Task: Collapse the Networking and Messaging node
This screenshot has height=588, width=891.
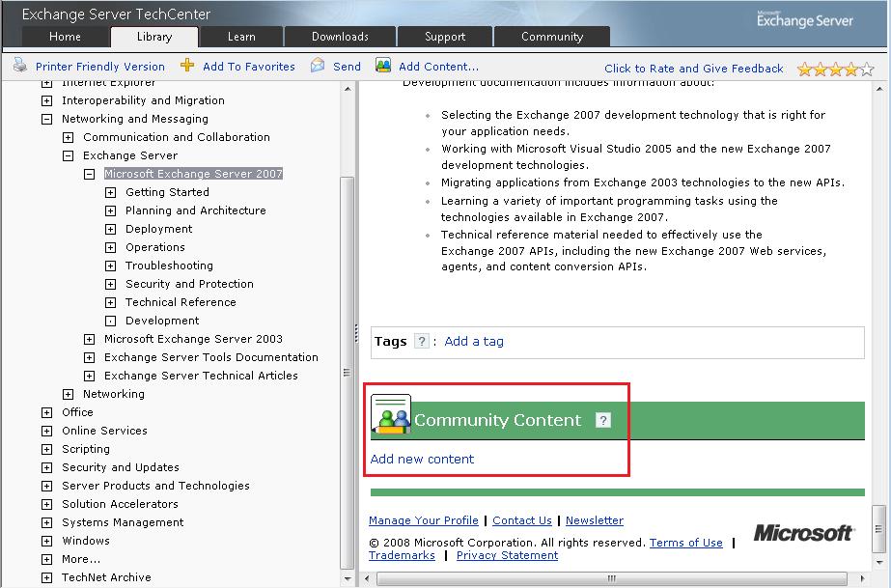Action: pyautogui.click(x=46, y=120)
